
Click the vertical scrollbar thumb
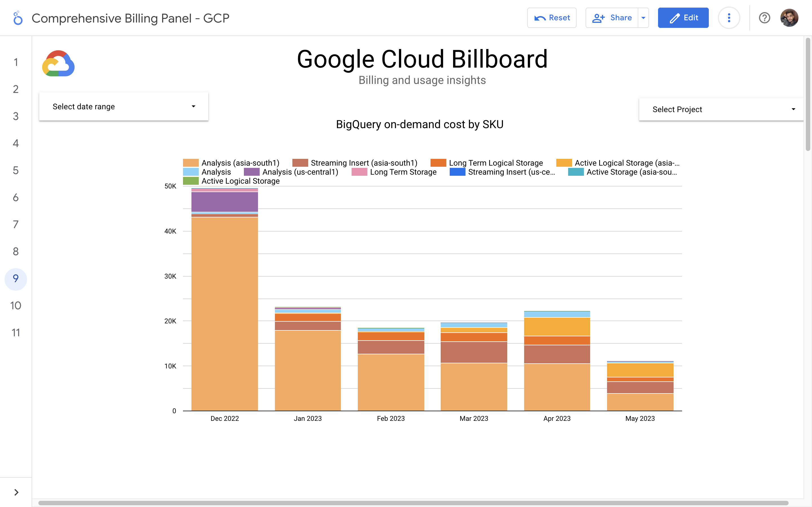[808, 94]
